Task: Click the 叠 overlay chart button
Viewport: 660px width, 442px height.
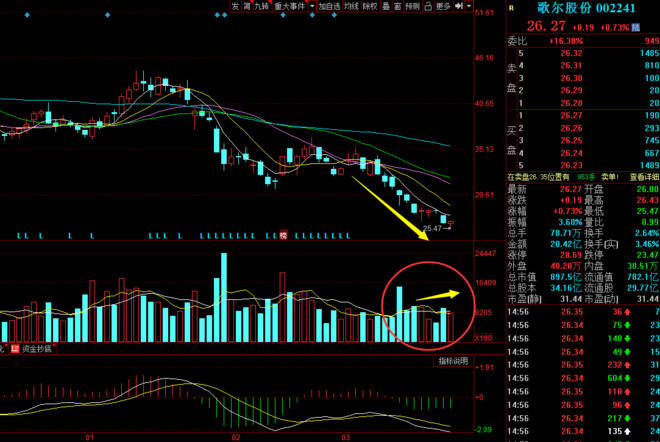Action: click(x=386, y=6)
